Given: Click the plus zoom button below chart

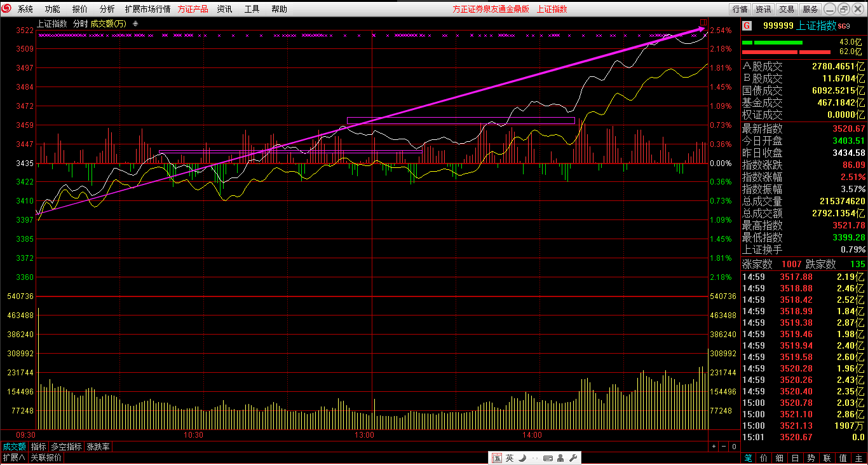Looking at the screenshot, I should (714, 447).
